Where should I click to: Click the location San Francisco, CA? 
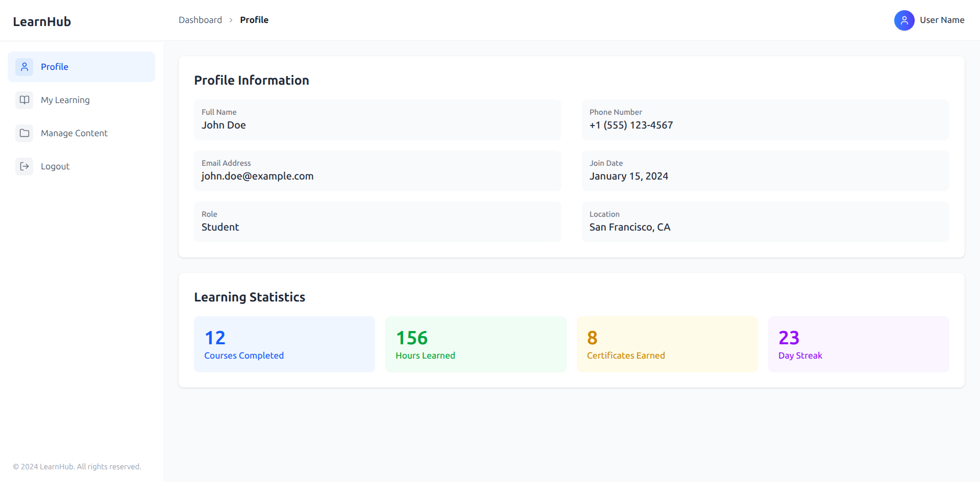click(x=630, y=227)
